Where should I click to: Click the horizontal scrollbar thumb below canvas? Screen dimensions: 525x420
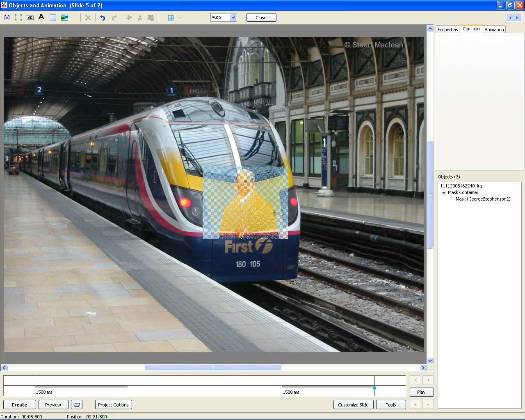[213, 368]
